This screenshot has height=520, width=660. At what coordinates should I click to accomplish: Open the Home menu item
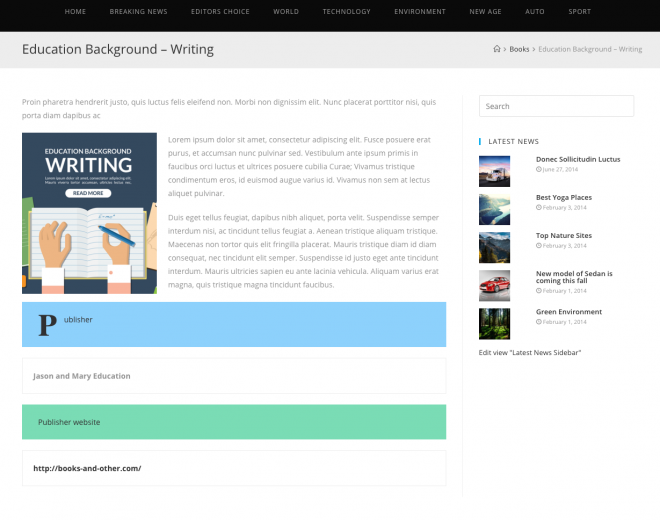[75, 12]
